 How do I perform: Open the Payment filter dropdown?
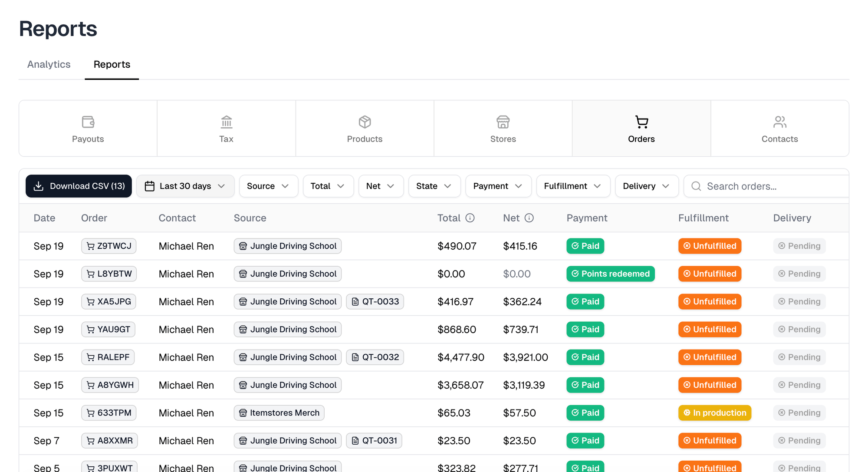(x=498, y=186)
